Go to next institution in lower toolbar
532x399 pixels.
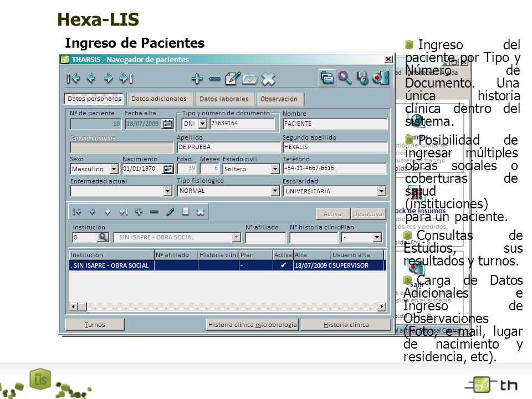(108, 212)
